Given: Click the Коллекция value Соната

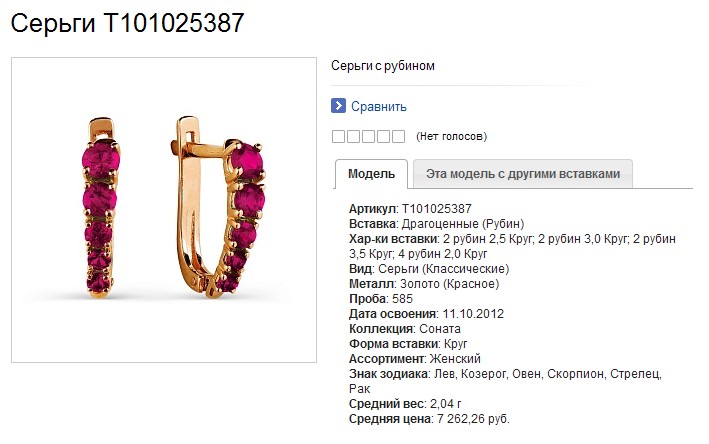Looking at the screenshot, I should click(x=440, y=329).
